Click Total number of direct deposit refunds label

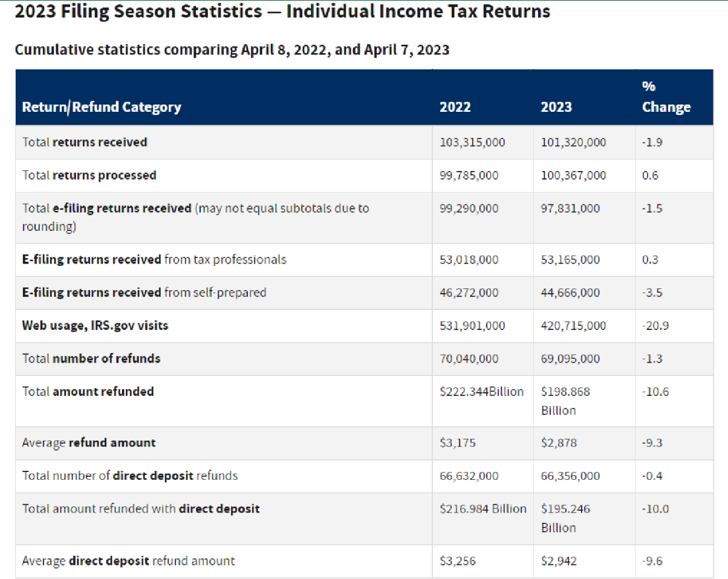(130, 476)
